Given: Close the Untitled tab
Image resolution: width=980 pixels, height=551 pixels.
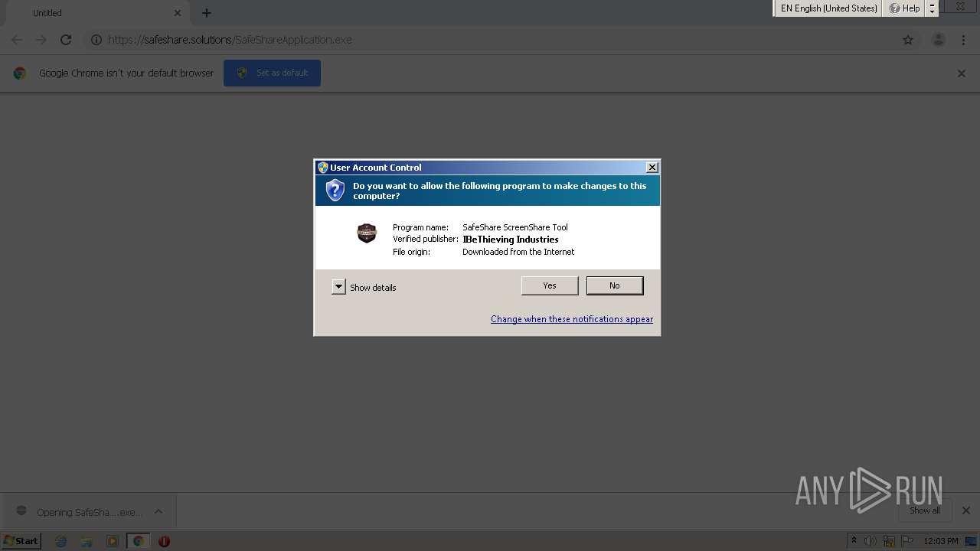Looking at the screenshot, I should point(178,13).
